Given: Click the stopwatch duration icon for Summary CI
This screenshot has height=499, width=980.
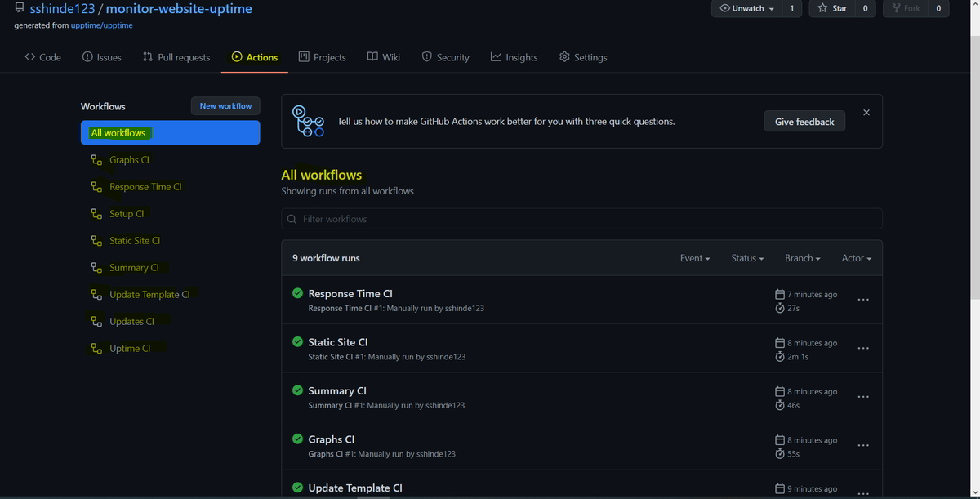Looking at the screenshot, I should 780,405.
